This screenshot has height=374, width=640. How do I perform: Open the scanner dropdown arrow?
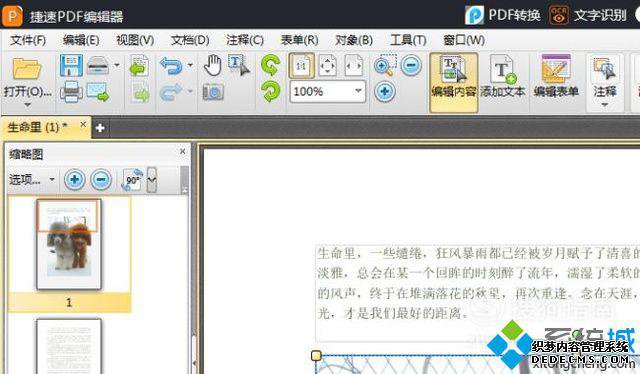coord(117,65)
